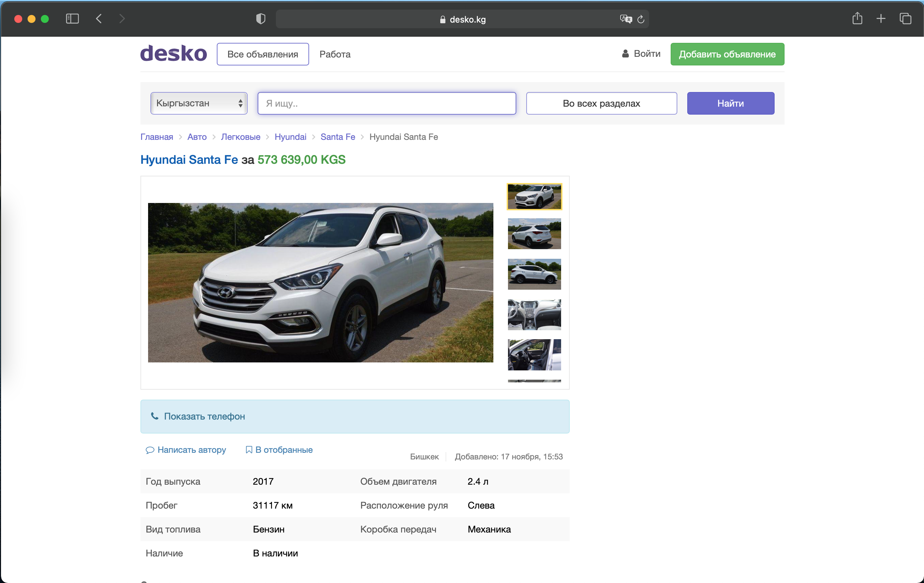Click the desko.kg address bar
The height and width of the screenshot is (583, 924).
[462, 19]
